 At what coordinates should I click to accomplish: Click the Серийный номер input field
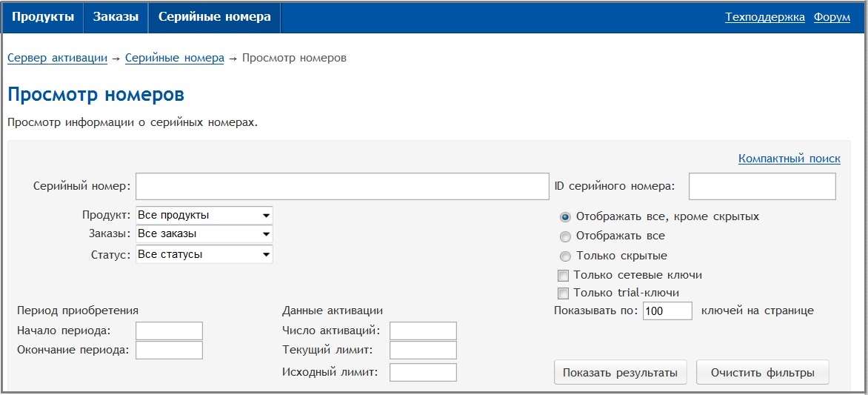(x=342, y=186)
